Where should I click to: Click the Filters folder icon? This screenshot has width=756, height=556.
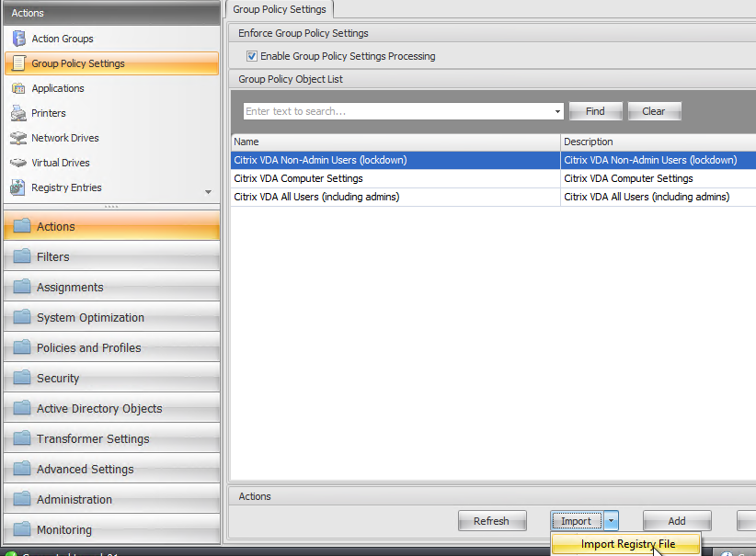point(22,255)
